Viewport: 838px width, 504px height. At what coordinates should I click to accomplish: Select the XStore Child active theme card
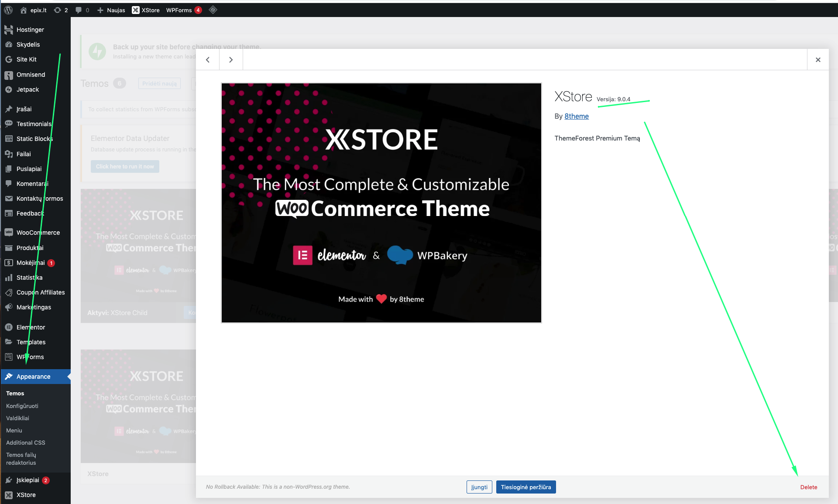[138, 256]
